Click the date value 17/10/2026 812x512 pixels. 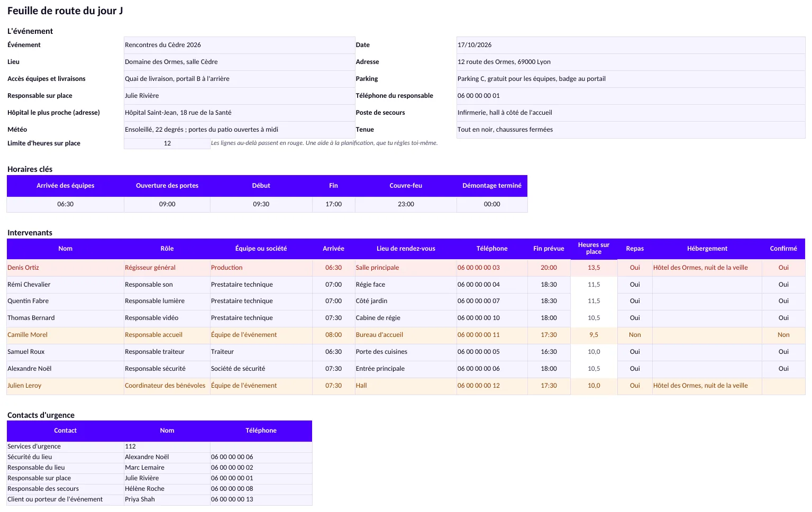pos(631,45)
